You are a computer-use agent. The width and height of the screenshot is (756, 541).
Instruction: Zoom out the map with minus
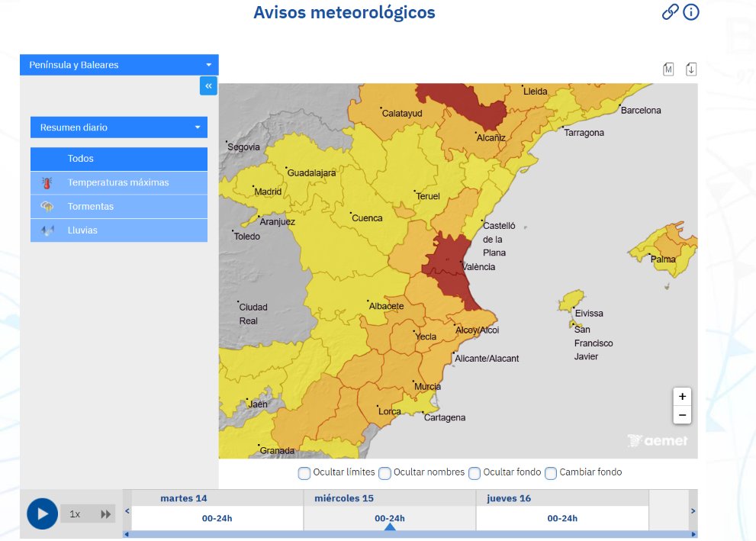point(682,415)
